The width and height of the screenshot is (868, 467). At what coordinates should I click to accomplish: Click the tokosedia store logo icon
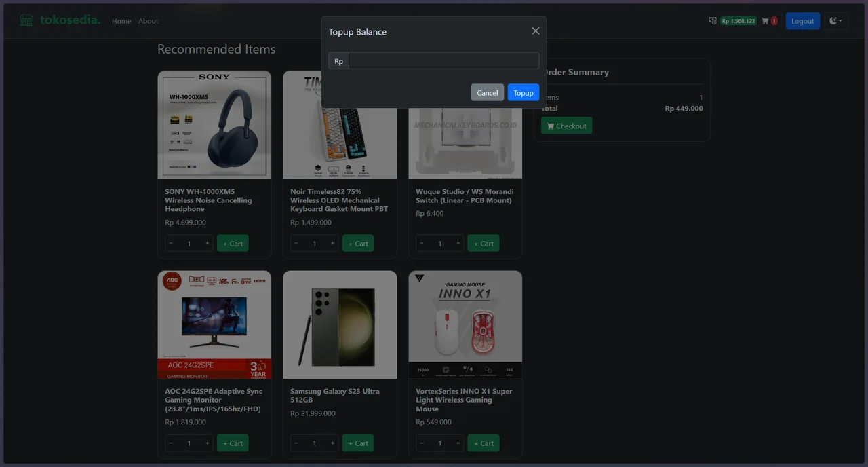tap(26, 20)
